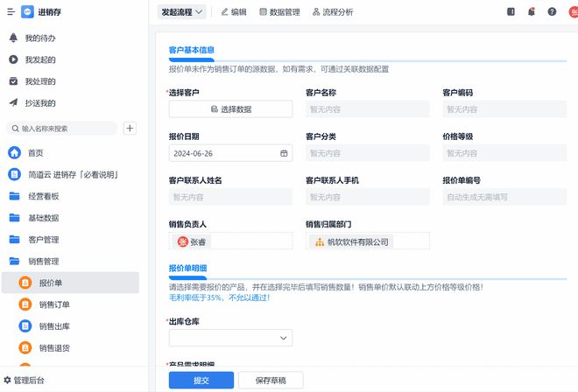Viewport: 578px width, 392px height.
Task: Click 选择数据 button for customer
Action: pos(230,109)
